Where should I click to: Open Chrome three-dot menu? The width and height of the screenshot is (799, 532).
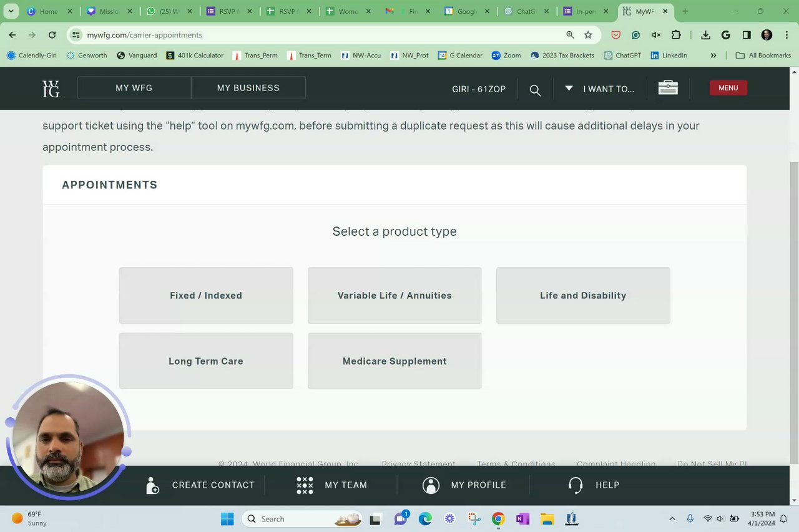[x=787, y=35]
